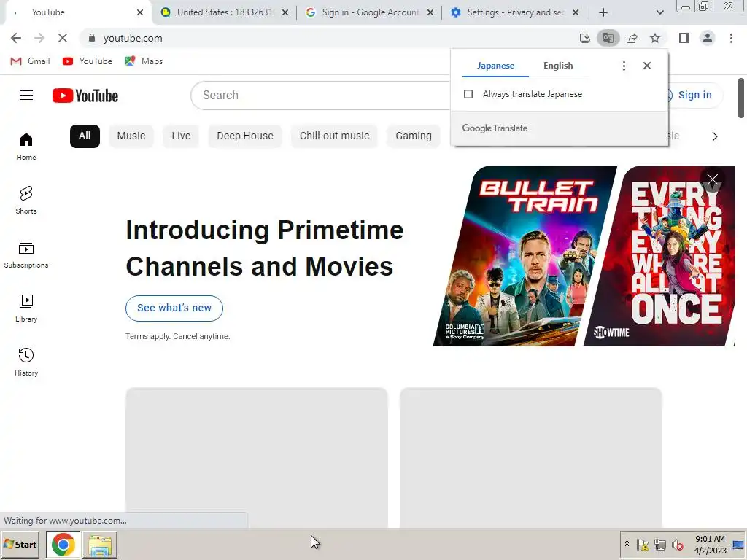Click the Google Translate icon in address bar
This screenshot has height=560, width=747.
click(x=608, y=38)
